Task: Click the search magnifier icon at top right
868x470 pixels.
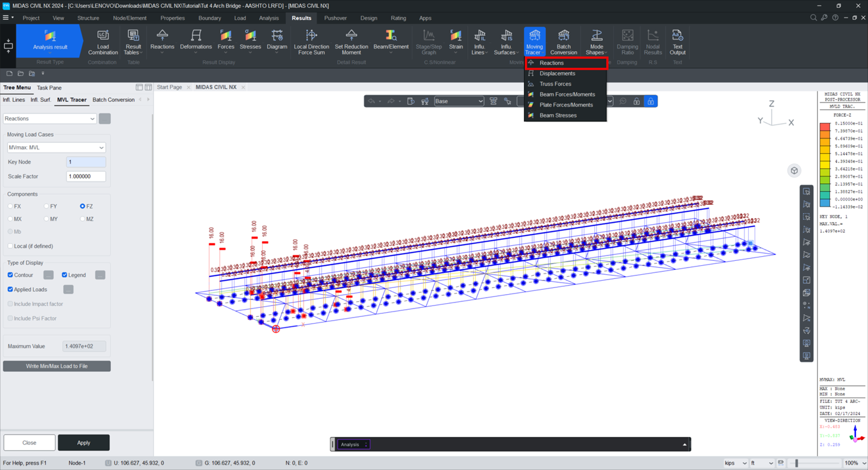Action: click(813, 18)
